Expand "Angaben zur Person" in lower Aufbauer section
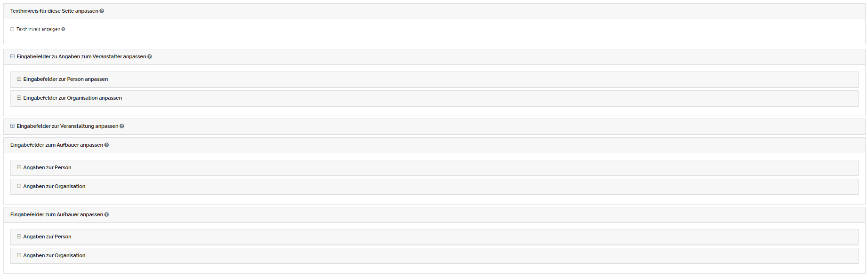Viewport: 868px width, 276px height. tap(19, 237)
